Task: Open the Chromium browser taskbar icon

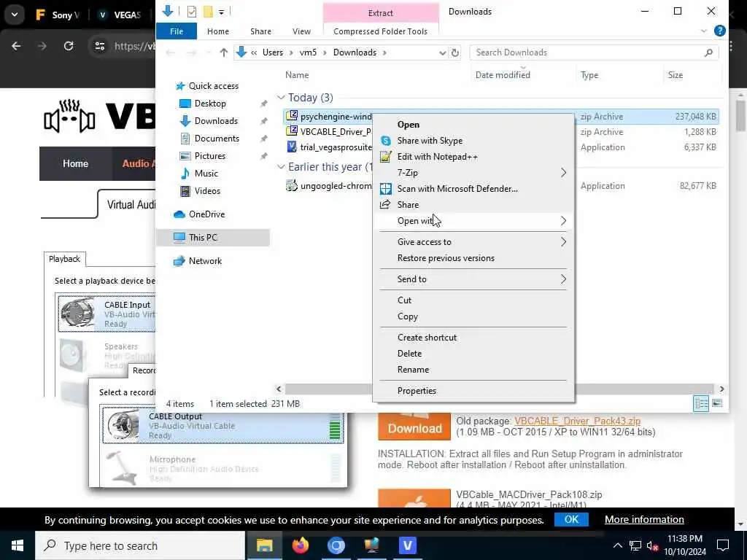Action: 336,545
